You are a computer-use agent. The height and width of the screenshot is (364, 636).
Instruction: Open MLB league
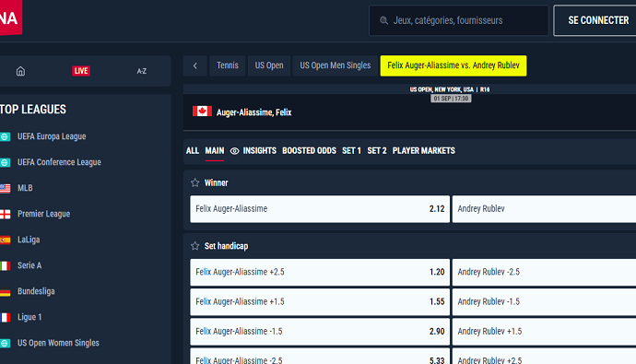(25, 188)
